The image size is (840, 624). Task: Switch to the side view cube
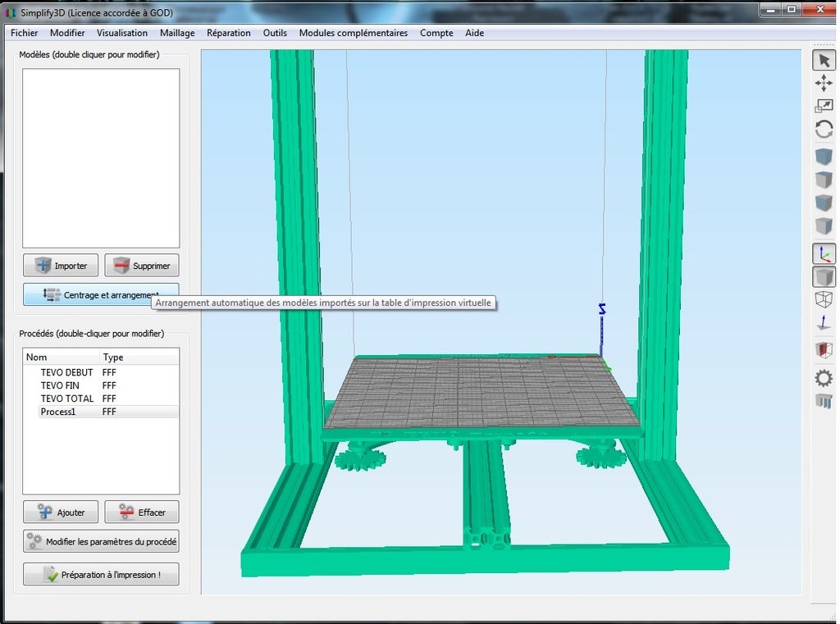pyautogui.click(x=824, y=225)
